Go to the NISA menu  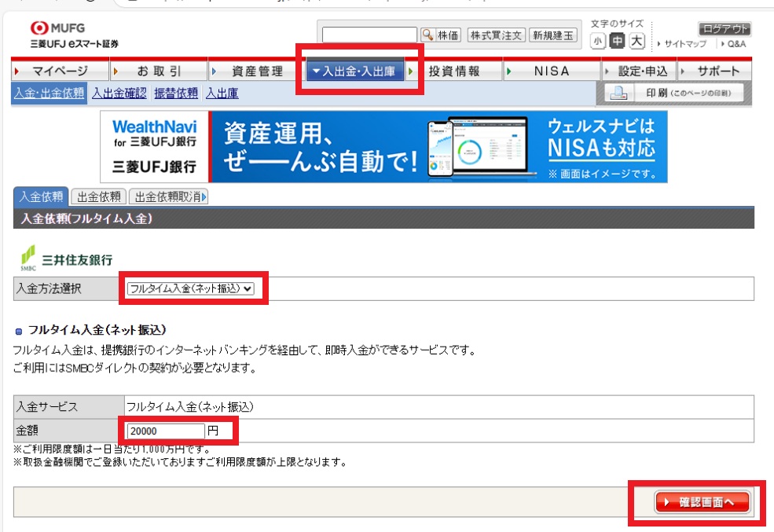coord(552,71)
